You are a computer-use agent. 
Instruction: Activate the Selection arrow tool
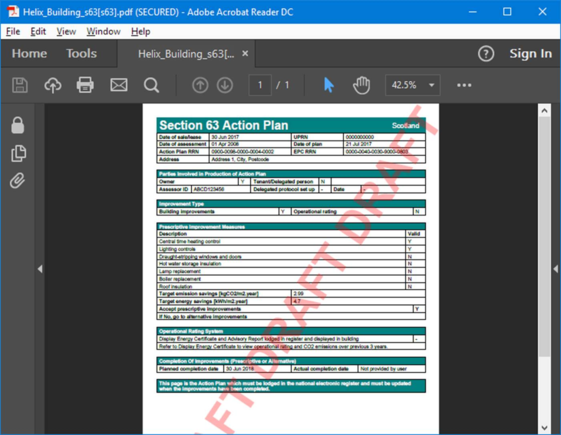[x=328, y=85]
